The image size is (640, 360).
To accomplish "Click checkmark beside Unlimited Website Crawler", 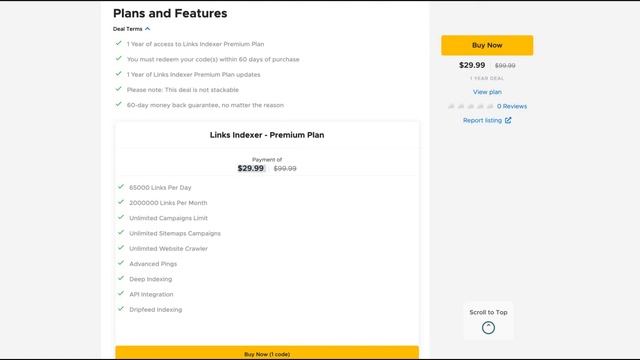I will (121, 248).
